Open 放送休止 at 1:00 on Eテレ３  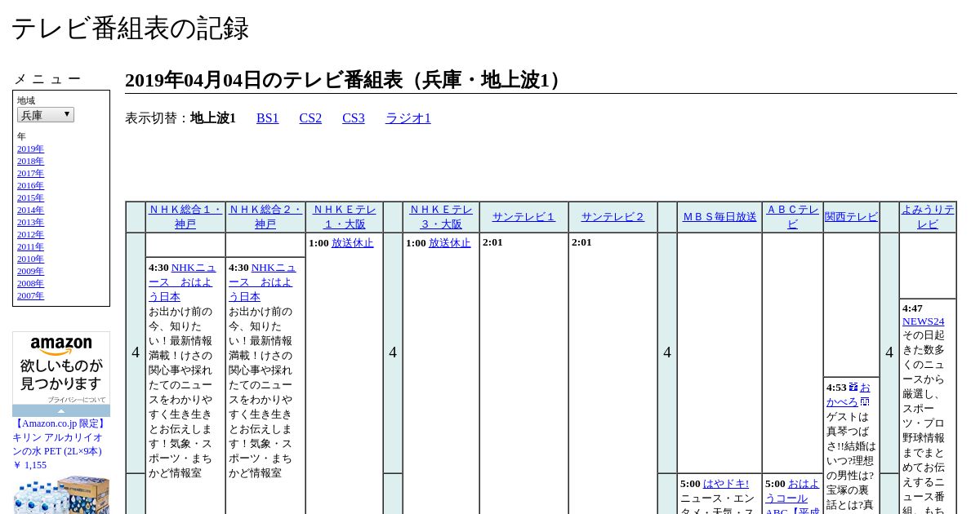(x=450, y=243)
